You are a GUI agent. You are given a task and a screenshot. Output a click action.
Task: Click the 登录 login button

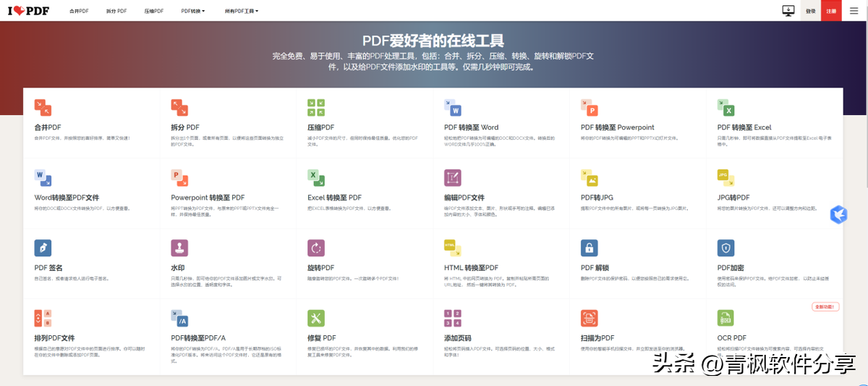coord(811,11)
